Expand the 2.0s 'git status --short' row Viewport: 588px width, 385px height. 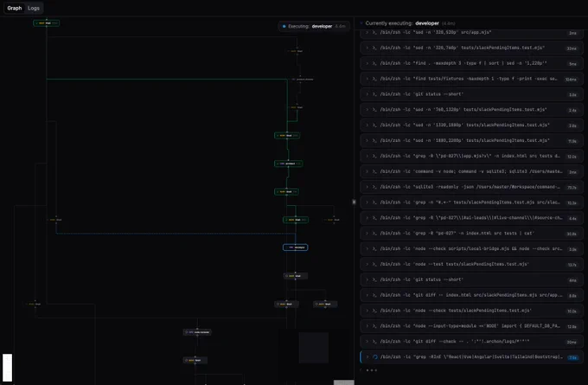(x=471, y=94)
